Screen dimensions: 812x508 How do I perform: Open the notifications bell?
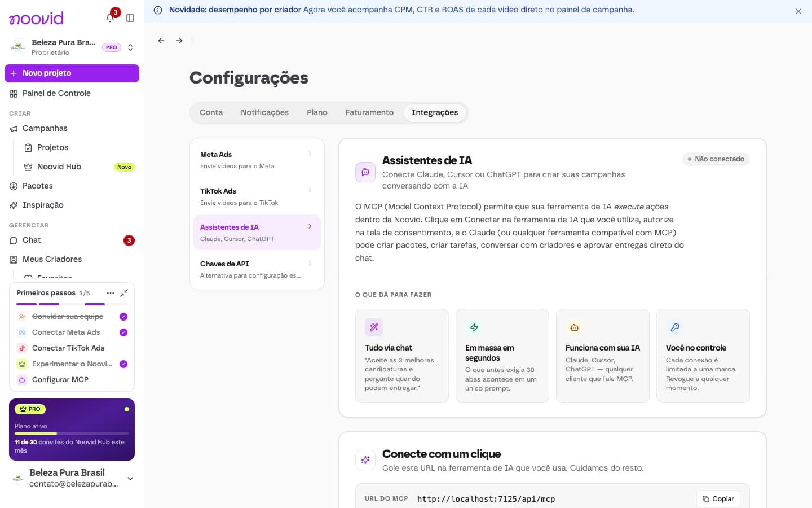[110, 18]
